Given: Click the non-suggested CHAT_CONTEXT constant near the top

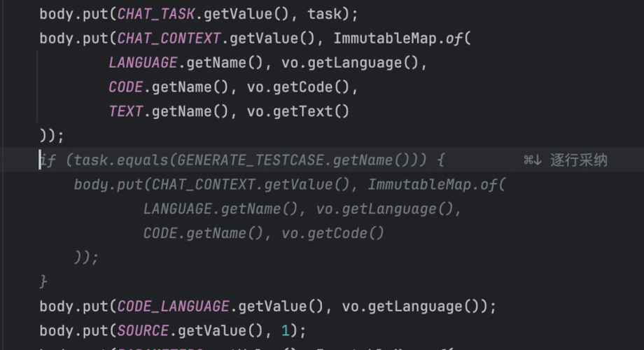Looking at the screenshot, I should [169, 38].
